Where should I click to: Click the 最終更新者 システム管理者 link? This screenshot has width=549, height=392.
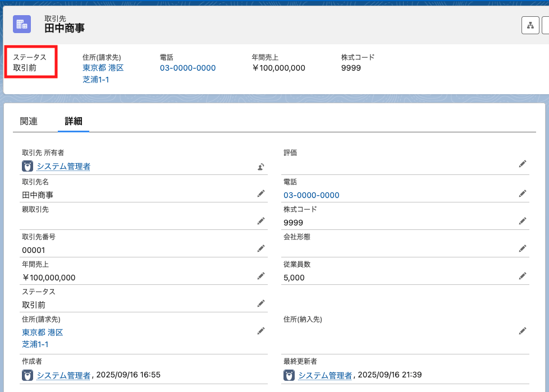click(325, 375)
